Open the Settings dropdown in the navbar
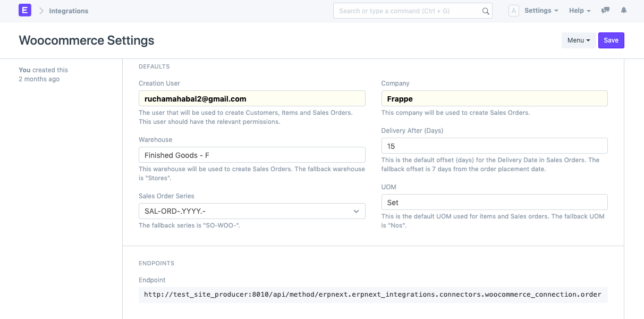 tap(541, 10)
